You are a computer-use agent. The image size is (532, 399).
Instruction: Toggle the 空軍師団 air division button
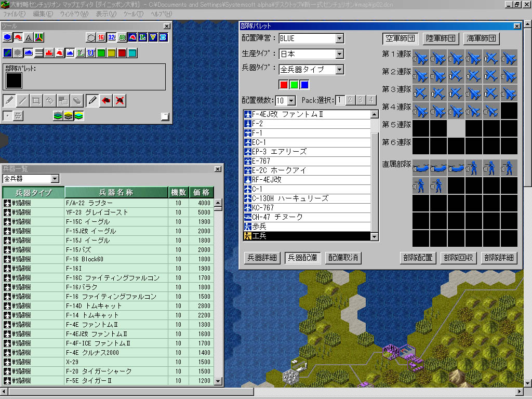pyautogui.click(x=400, y=38)
